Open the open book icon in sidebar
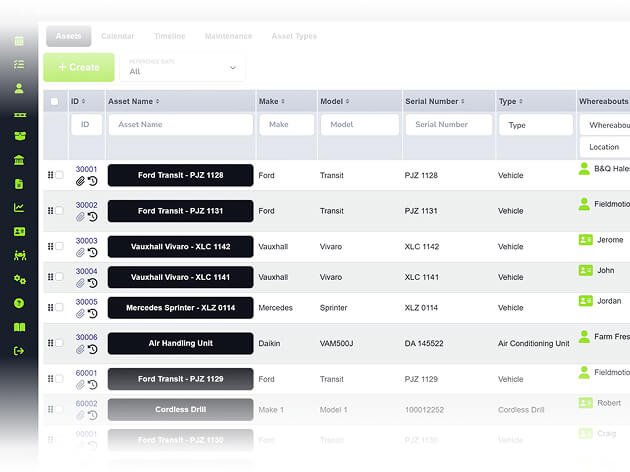 (19, 327)
